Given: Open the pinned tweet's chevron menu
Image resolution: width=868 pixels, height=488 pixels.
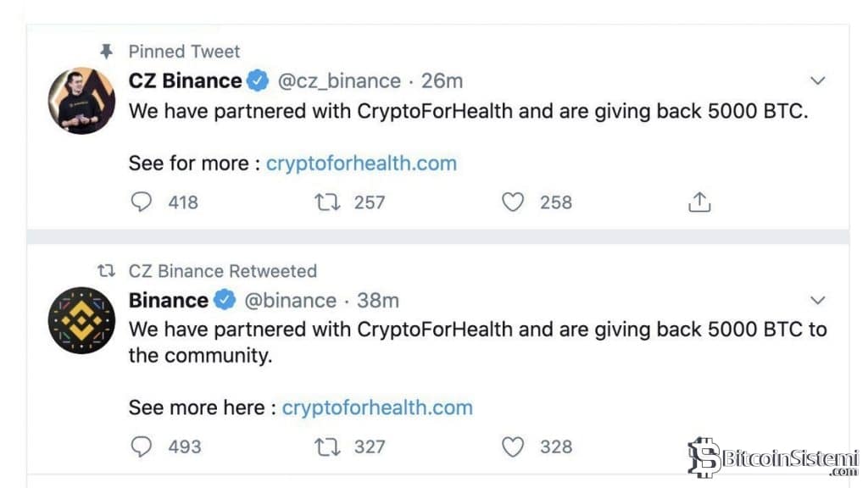Looking at the screenshot, I should click(818, 81).
